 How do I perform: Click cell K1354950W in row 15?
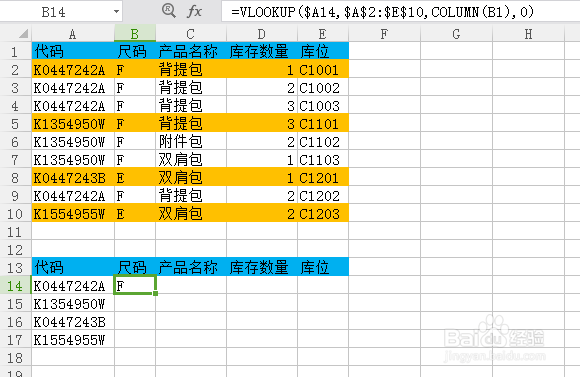(73, 303)
